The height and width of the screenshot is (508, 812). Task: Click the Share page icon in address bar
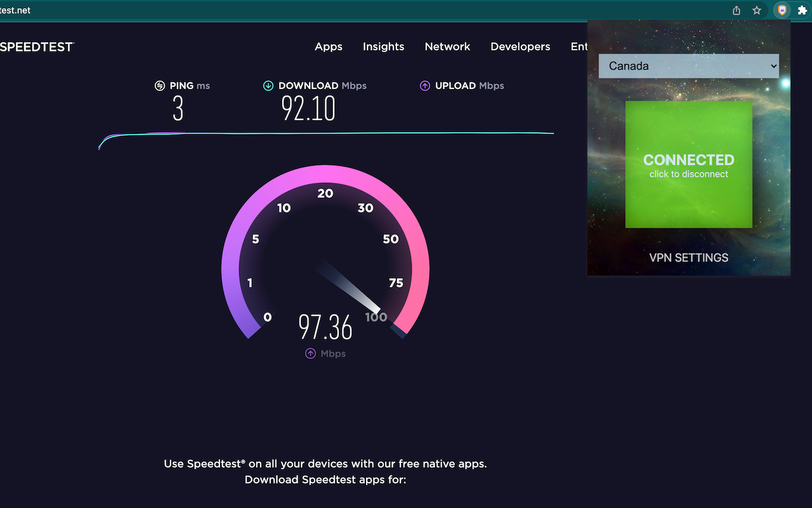coord(737,10)
